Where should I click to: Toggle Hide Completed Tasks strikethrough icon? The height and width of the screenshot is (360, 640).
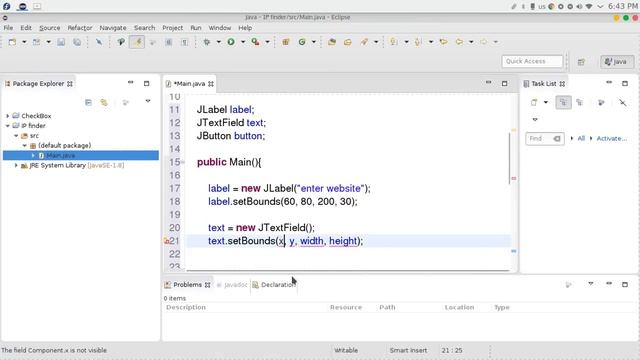pos(622,102)
